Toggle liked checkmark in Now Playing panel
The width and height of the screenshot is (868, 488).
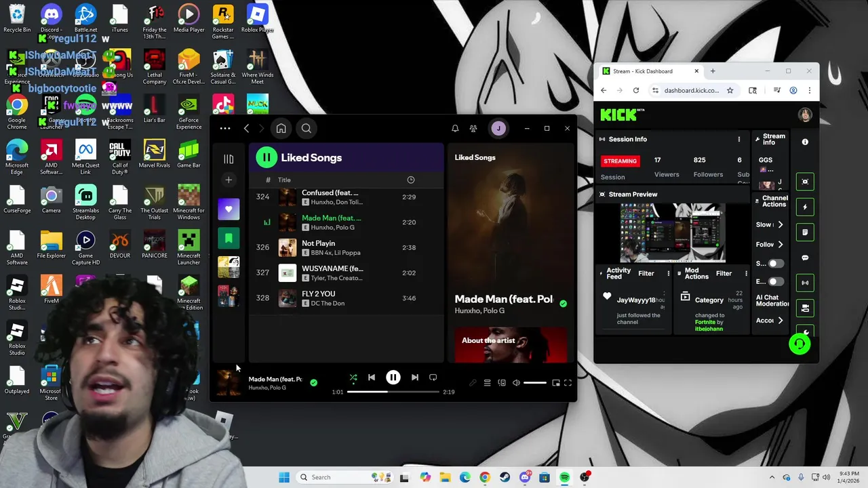click(x=563, y=304)
